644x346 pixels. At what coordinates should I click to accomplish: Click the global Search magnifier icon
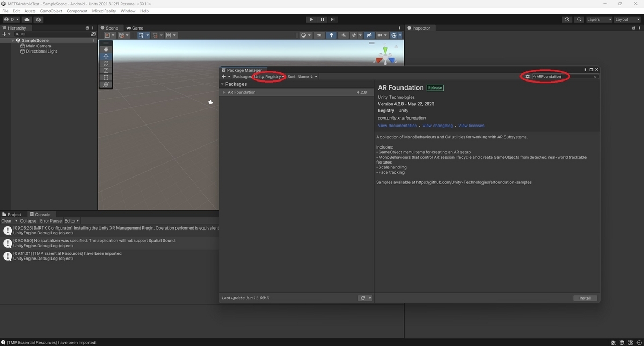click(579, 19)
